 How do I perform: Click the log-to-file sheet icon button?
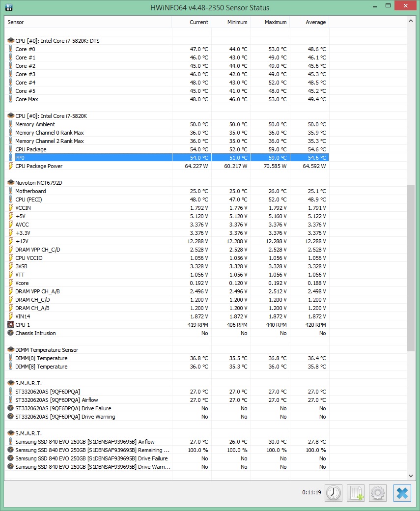pos(356,493)
